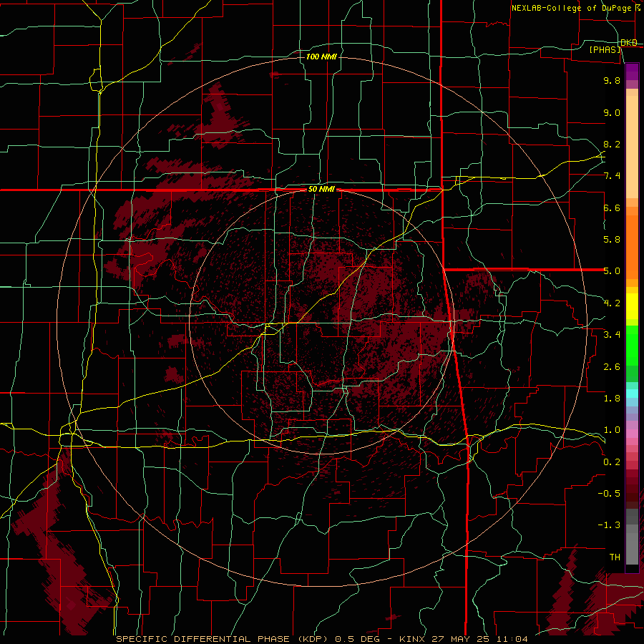Click the 2.6 scale value
The height and width of the screenshot is (644, 644).
tap(612, 367)
